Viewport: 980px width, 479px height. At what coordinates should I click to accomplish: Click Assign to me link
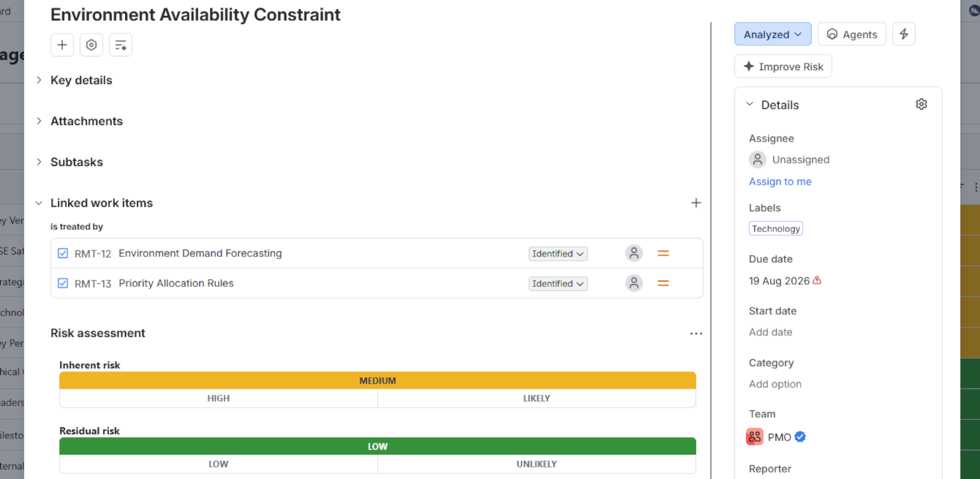coord(780,181)
